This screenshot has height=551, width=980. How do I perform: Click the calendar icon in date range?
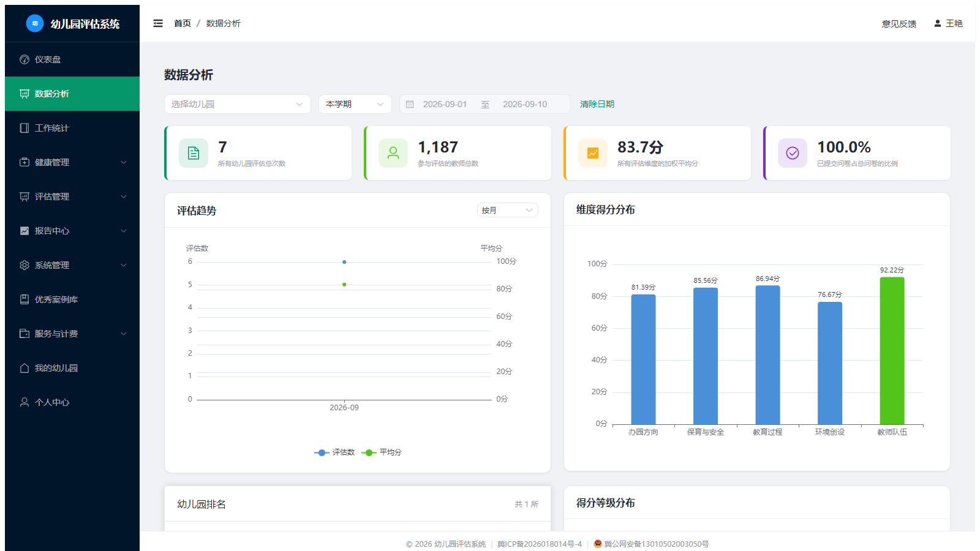[x=410, y=104]
